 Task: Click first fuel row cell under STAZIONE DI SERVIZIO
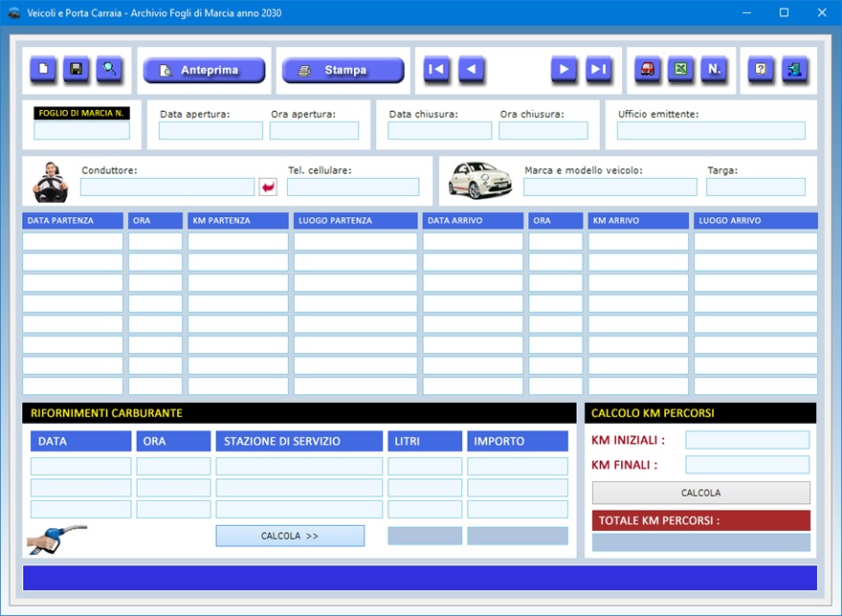tap(299, 466)
